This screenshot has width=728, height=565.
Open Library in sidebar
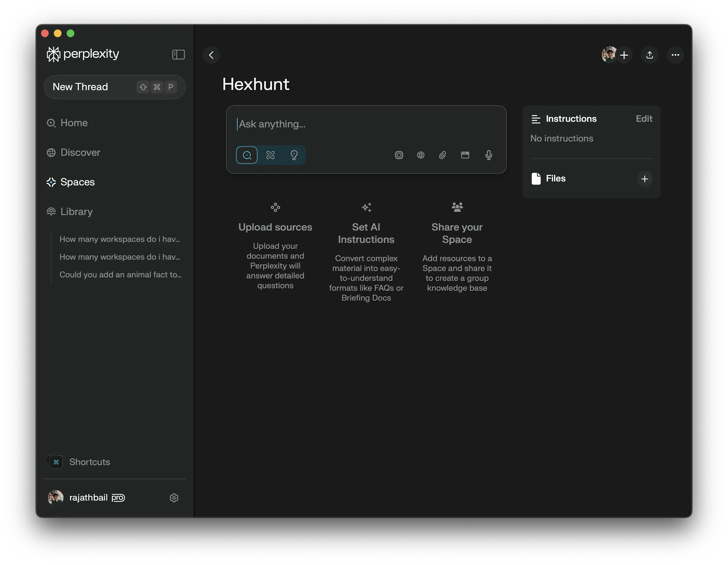[x=76, y=211]
